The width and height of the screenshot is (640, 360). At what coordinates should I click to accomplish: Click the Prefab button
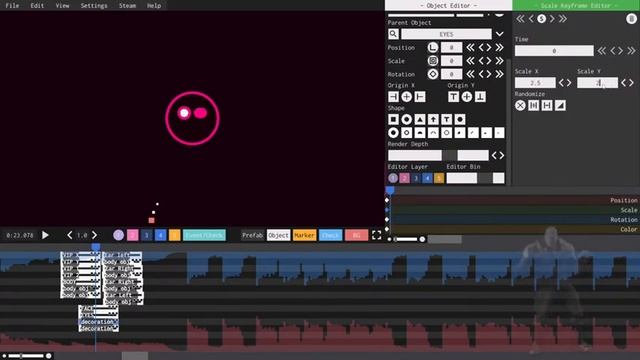pyautogui.click(x=252, y=235)
